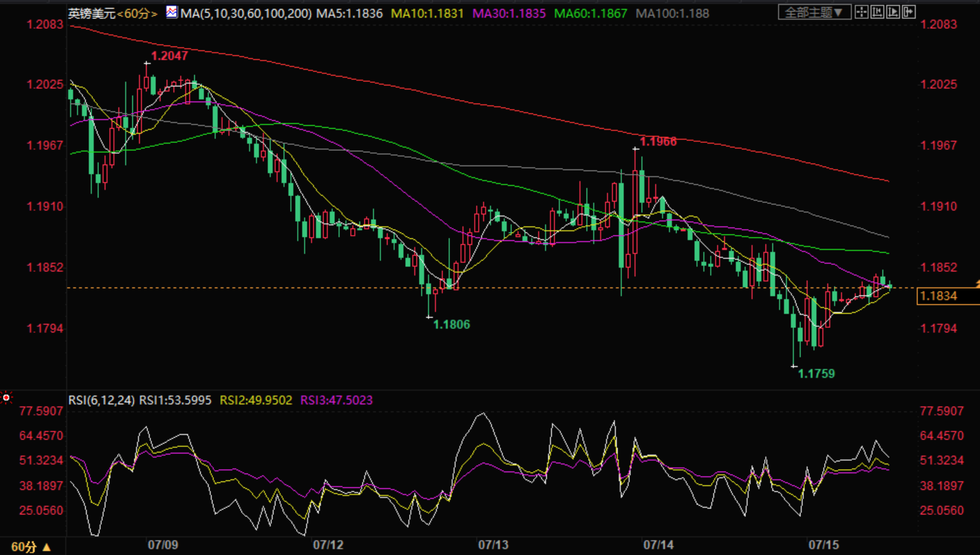
Task: Click 25.0560 on the right RSI axis
Action: (942, 510)
